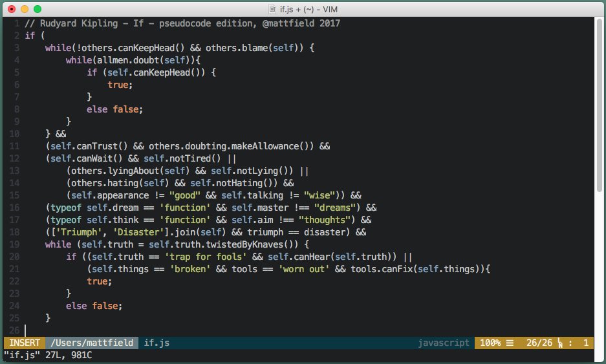Click the document icon in title bar
This screenshot has width=606, height=364.
(272, 9)
